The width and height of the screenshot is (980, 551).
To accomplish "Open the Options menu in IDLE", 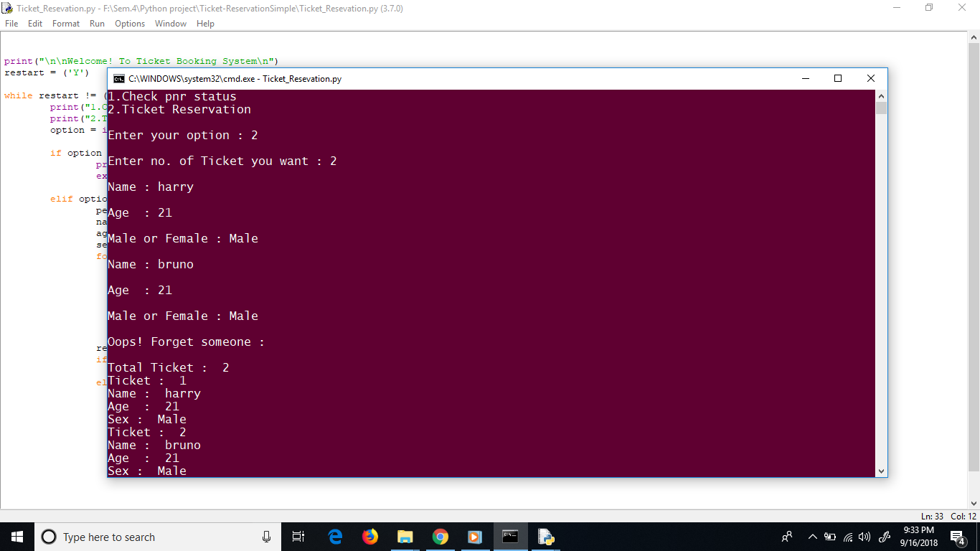I will click(130, 24).
